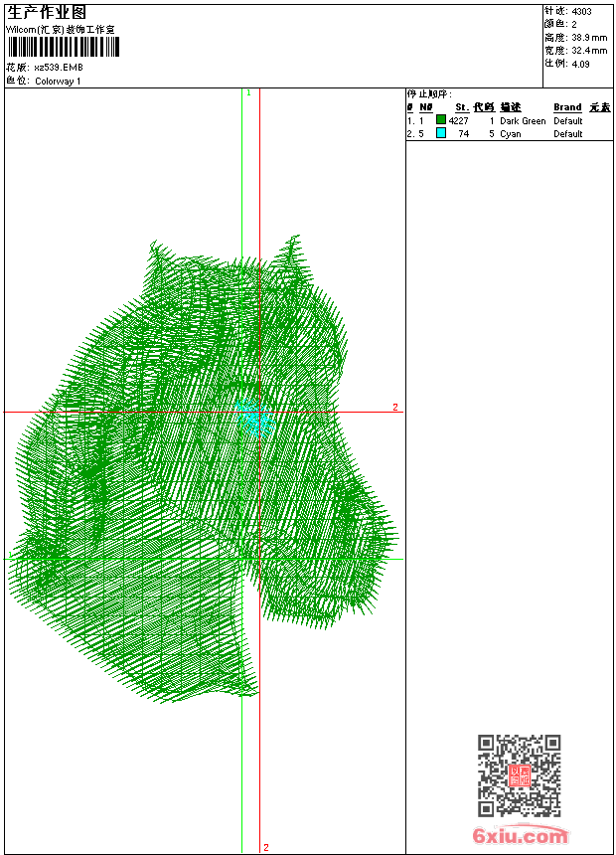Click the QR code image
616x855 pixels.
point(519,775)
